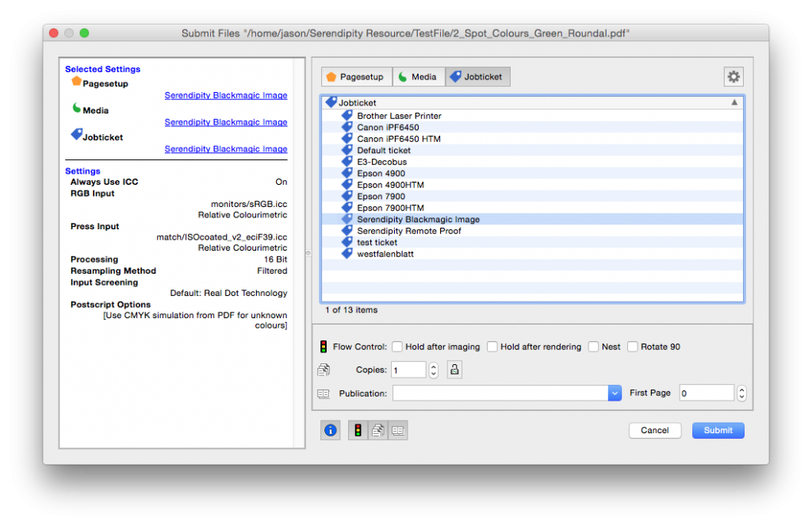812x526 pixels.
Task: Click the green Media leaf icon
Action: pos(401,76)
